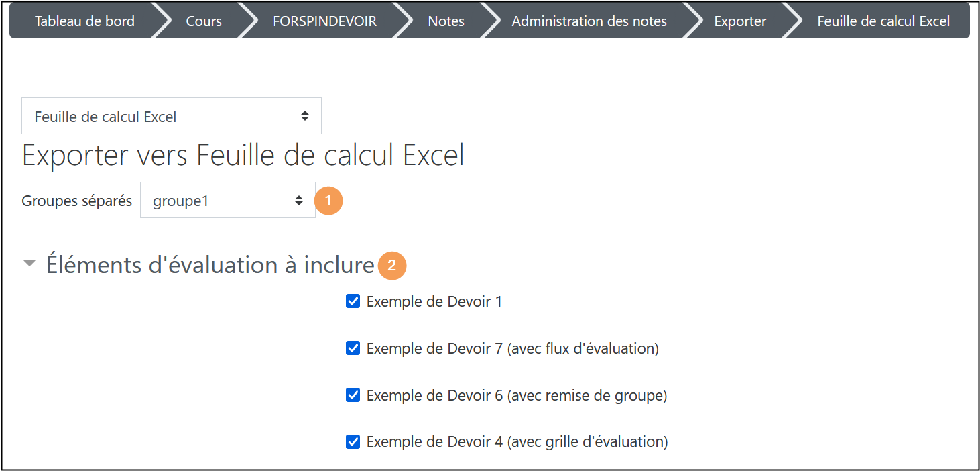
Task: Click the orange number 2 badge
Action: click(392, 266)
